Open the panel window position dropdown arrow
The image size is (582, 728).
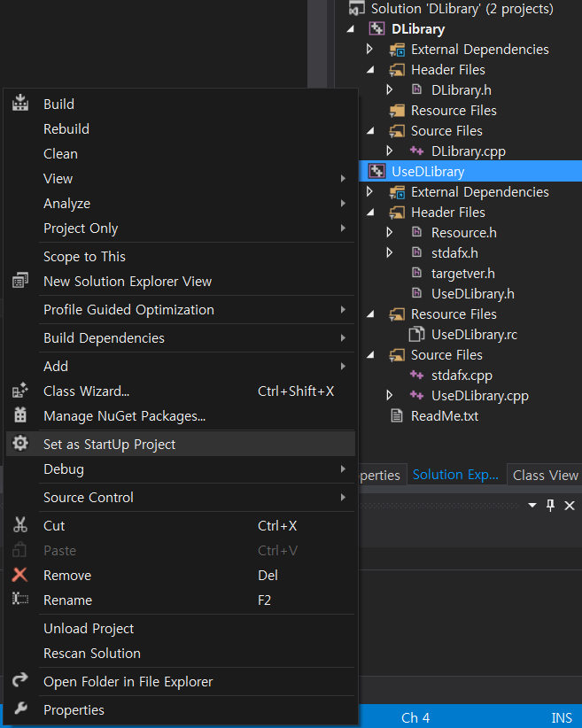(x=532, y=506)
